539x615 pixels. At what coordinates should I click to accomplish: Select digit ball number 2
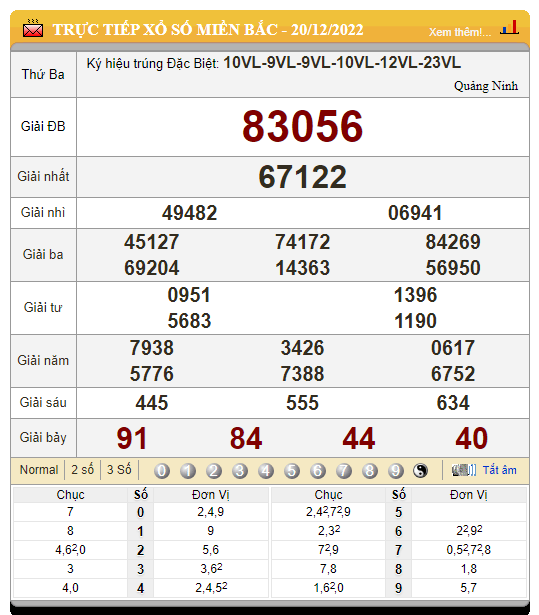click(x=214, y=471)
